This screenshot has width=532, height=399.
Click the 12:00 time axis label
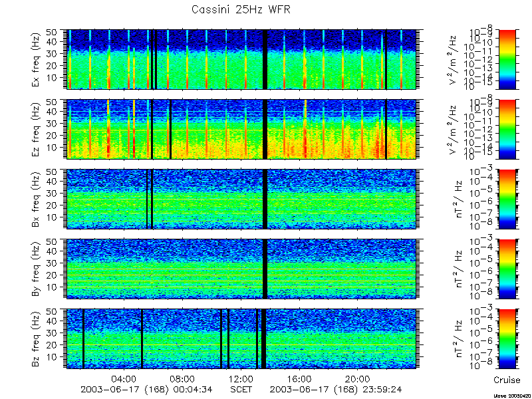pos(241,378)
